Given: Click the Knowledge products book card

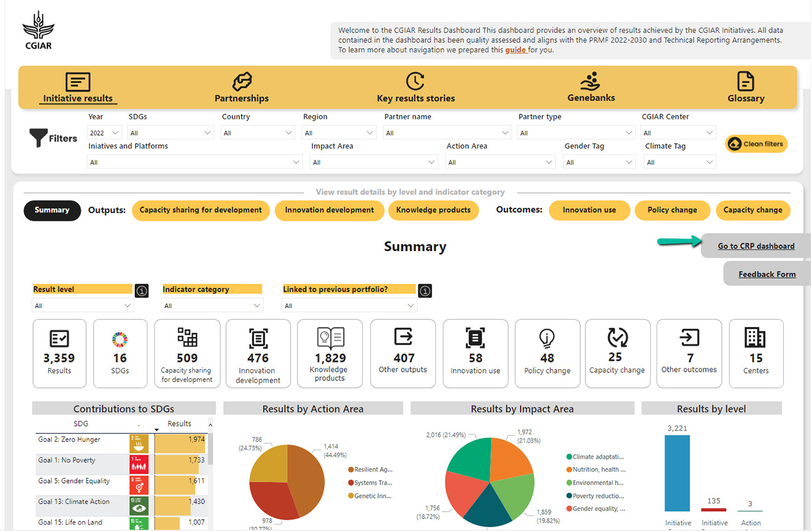Looking at the screenshot, I should pos(330,353).
